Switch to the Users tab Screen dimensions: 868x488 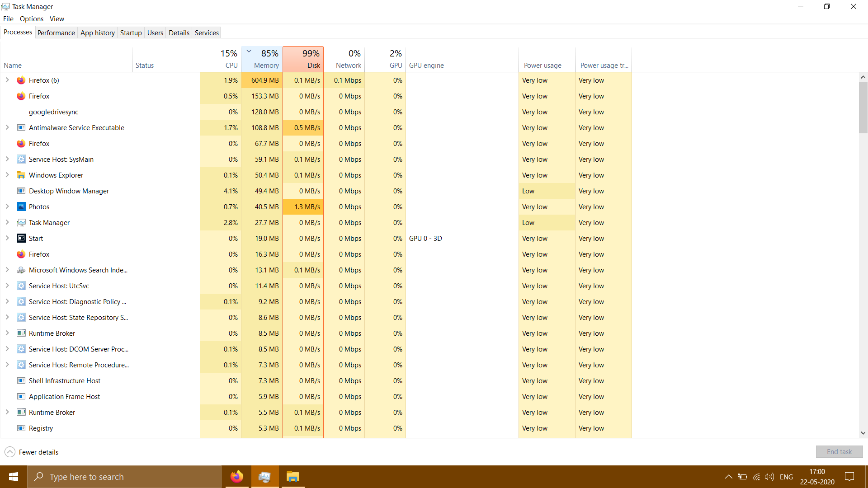(x=155, y=33)
